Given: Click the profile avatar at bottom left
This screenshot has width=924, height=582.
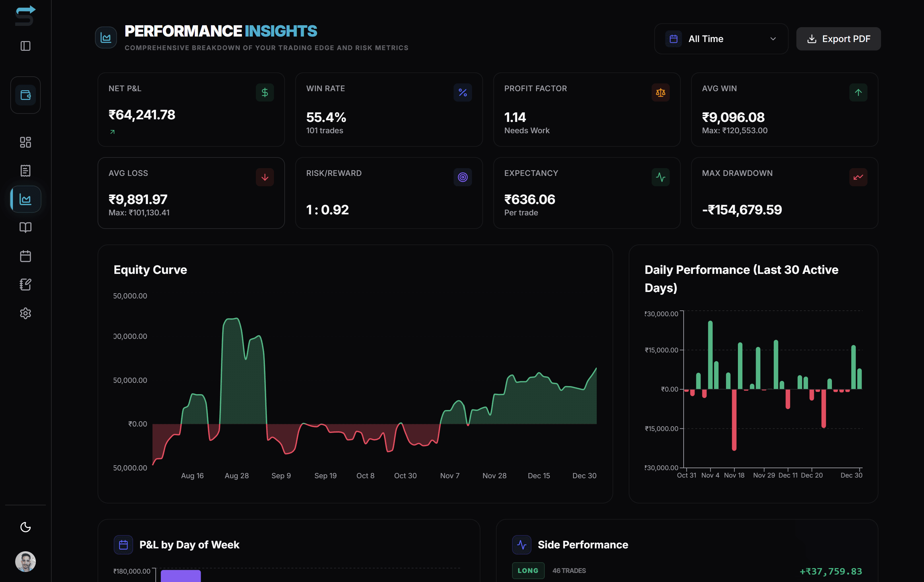Looking at the screenshot, I should (x=25, y=562).
